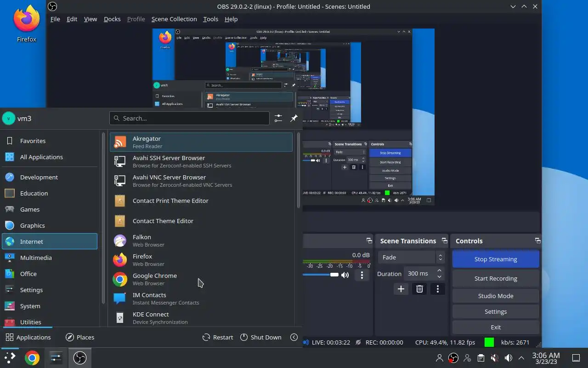Image resolution: width=588 pixels, height=368 pixels.
Task: Click Restart in the launcher footer
Action: (218, 337)
